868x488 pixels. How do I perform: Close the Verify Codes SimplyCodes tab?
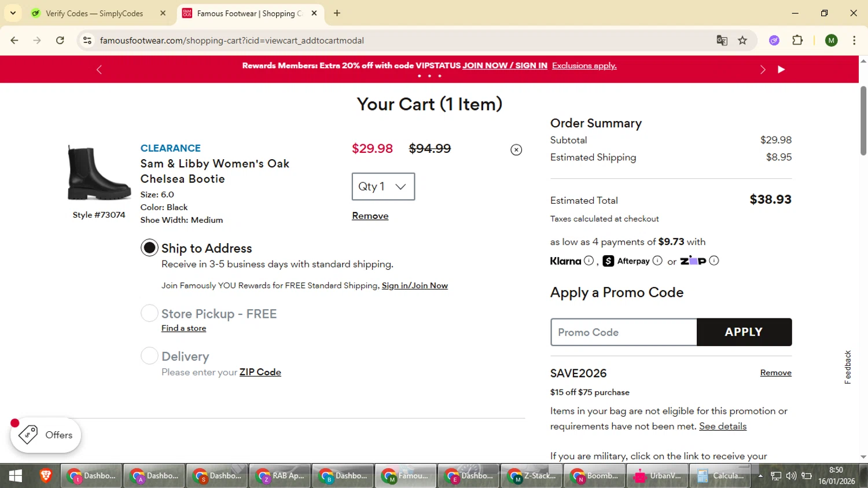[163, 13]
